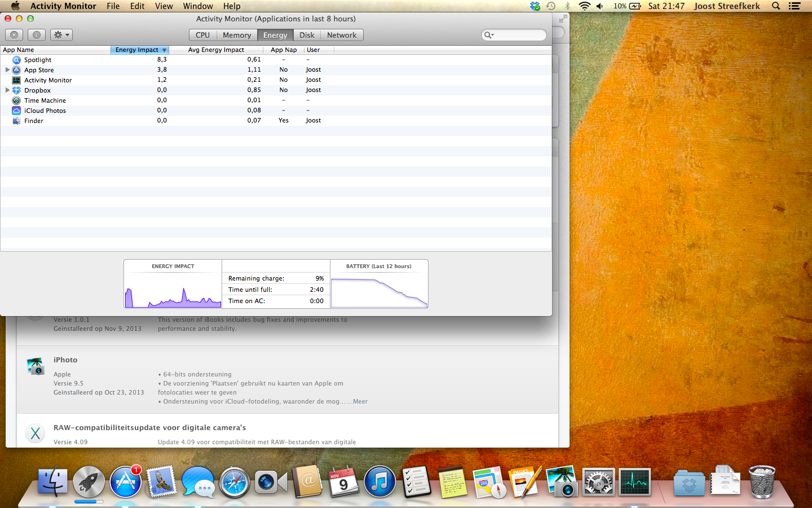Open the Edit menu
The height and width of the screenshot is (508, 812).
(x=138, y=6)
